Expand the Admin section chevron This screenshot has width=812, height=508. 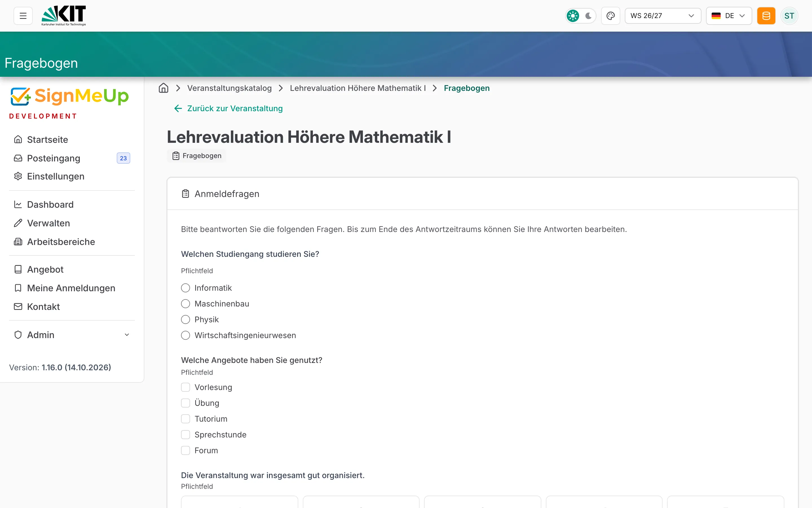click(127, 335)
